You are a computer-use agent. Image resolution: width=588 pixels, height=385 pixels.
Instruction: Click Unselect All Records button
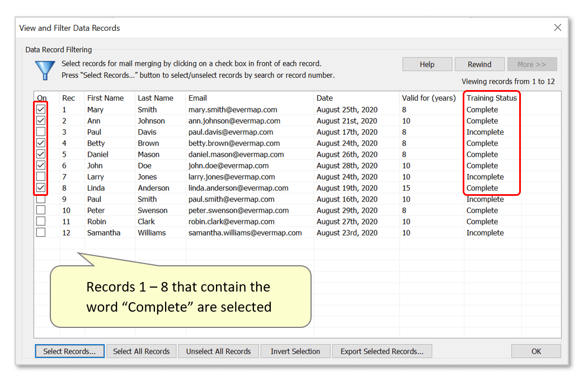pyautogui.click(x=218, y=351)
